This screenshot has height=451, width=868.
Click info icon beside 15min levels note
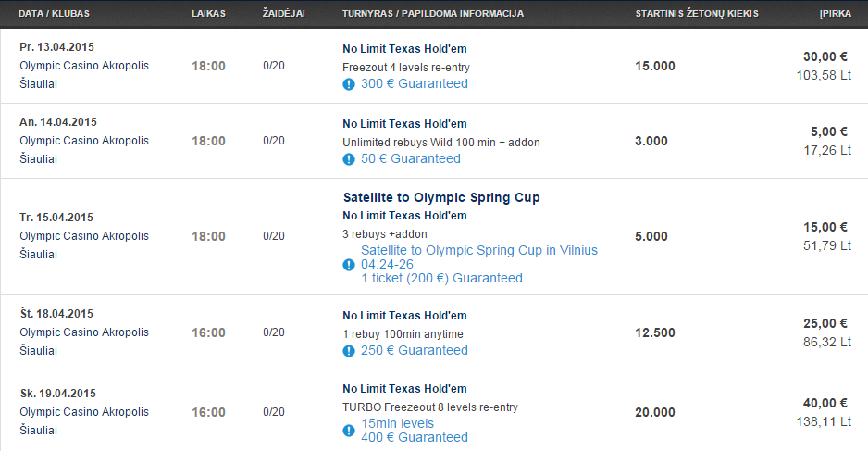348,431
